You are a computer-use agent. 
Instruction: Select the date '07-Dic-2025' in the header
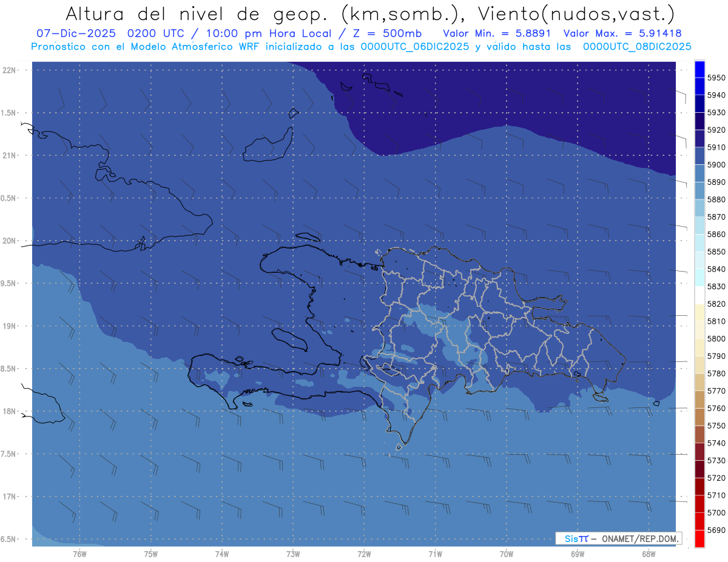(75, 33)
